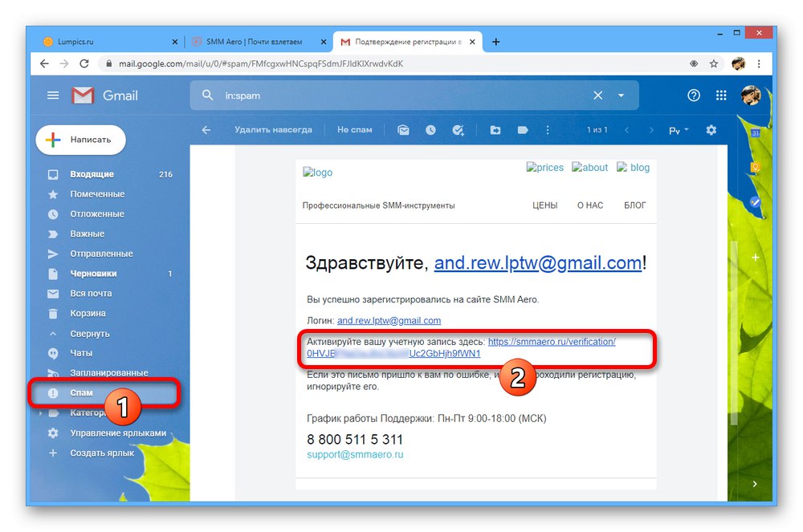Open the Google account avatar in Gmail
803x532 pixels.
pos(750,95)
